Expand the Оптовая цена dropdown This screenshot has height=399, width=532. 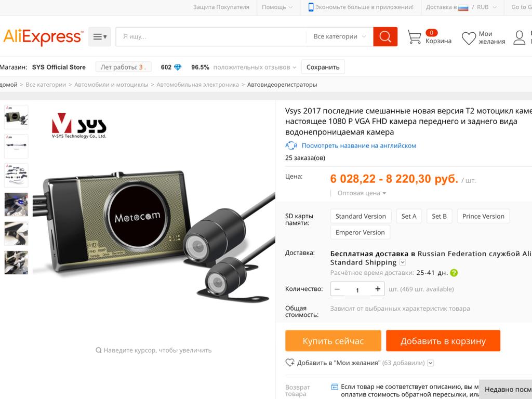pyautogui.click(x=362, y=193)
